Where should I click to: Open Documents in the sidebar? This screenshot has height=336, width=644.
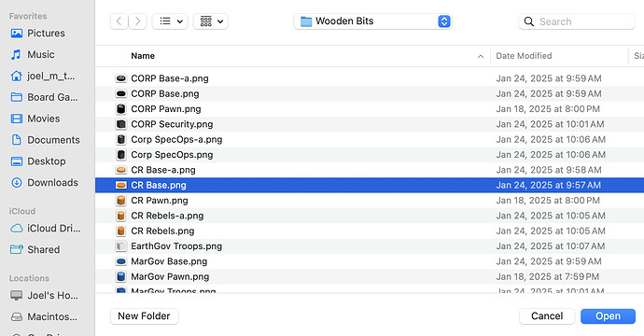tap(45, 140)
